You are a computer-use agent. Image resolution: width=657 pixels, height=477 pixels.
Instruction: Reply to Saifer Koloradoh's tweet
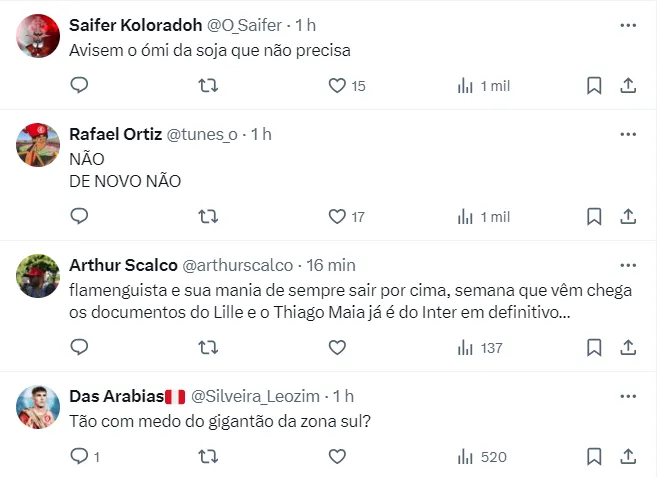tap(80, 86)
